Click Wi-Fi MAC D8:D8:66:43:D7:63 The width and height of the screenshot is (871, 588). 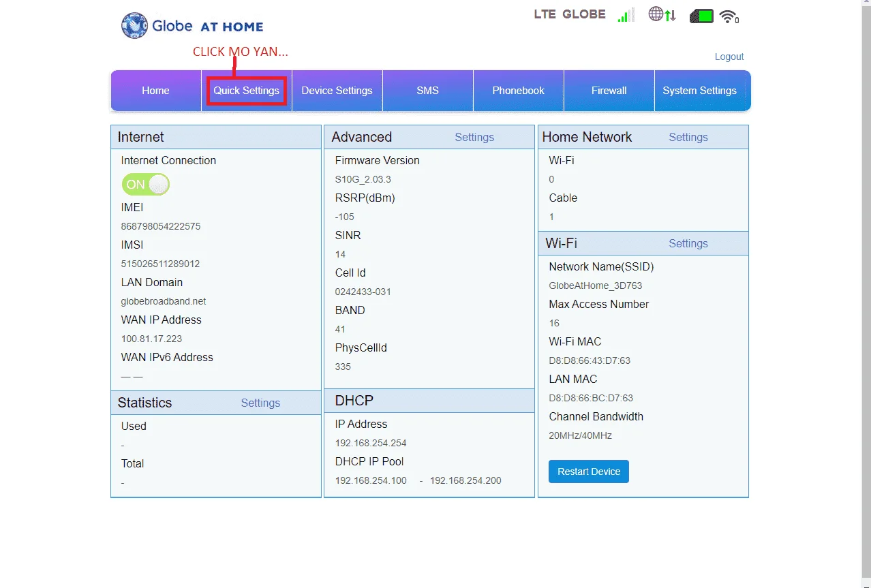[x=590, y=360]
